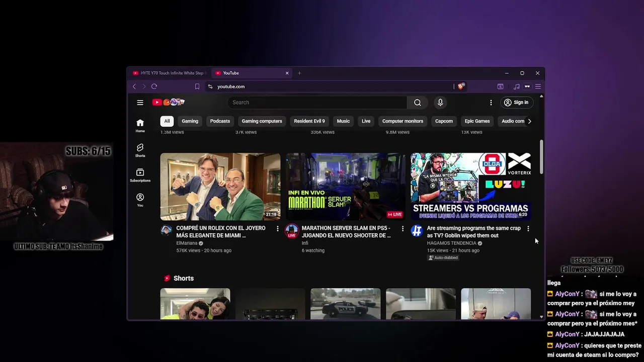Screen dimensions: 644x362
Task: Focus the YouTube Search field
Action: pyautogui.click(x=317, y=103)
